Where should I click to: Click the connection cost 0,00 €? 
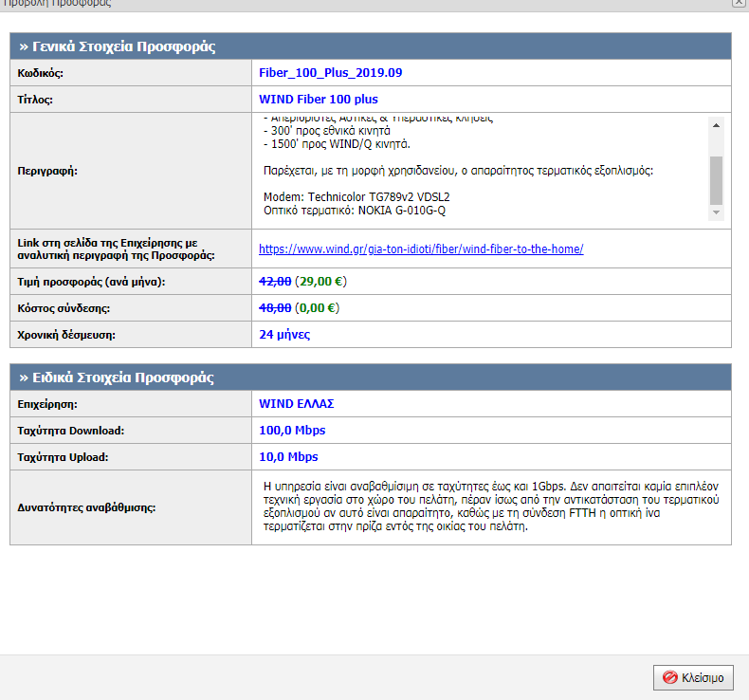(318, 308)
